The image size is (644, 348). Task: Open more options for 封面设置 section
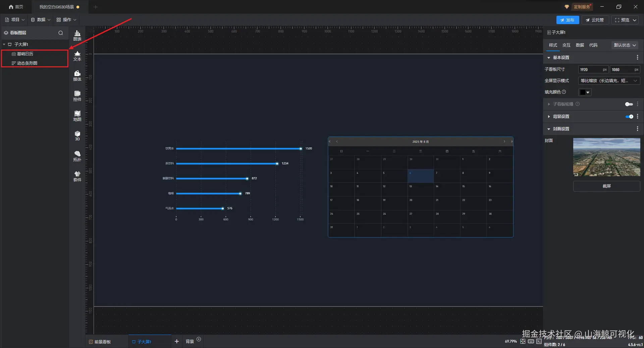pos(637,129)
